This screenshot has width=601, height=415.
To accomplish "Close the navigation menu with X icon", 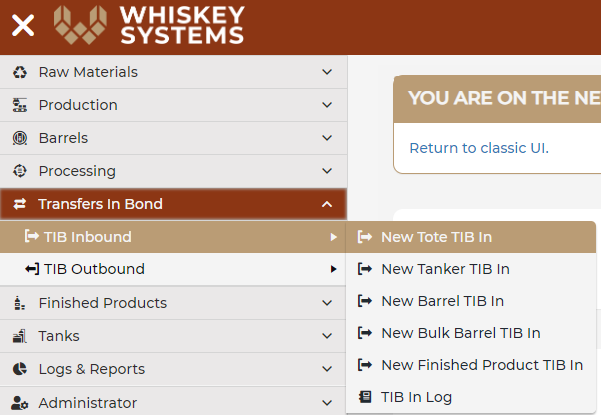I will pos(23,25).
